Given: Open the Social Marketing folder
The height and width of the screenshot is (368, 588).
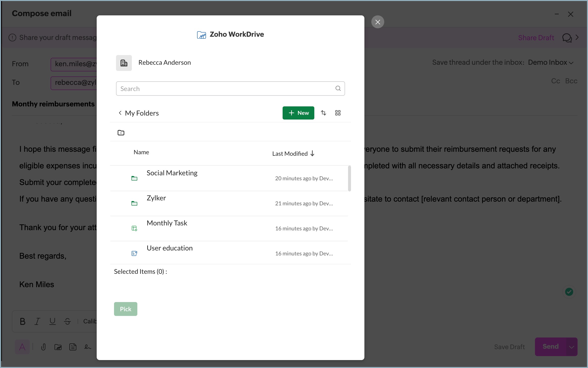Looking at the screenshot, I should click(x=229, y=178).
